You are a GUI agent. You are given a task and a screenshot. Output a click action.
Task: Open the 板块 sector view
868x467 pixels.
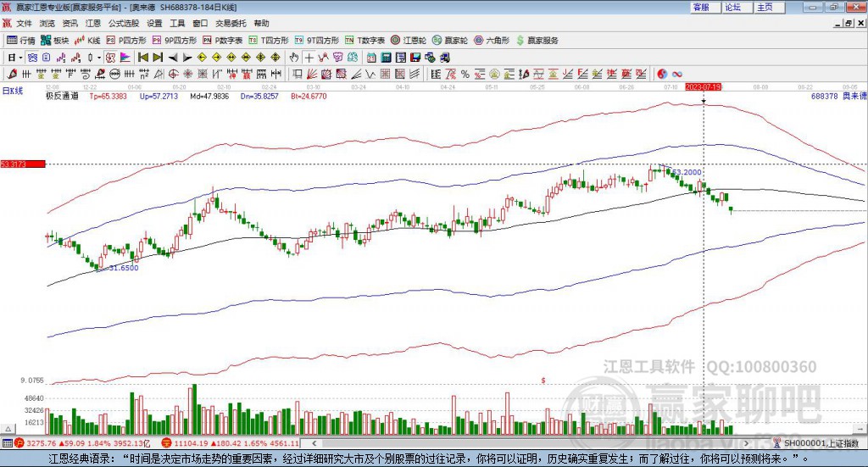tap(55, 41)
